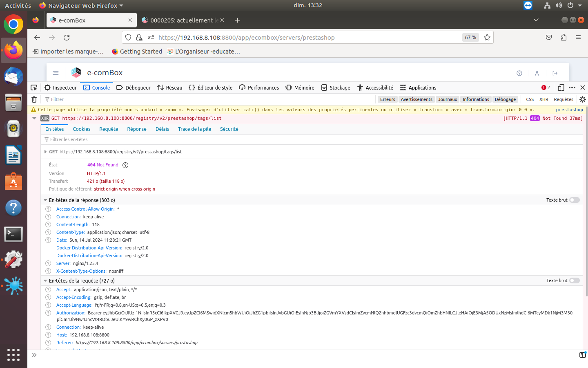Open help for the 404 Not Found status
Screen dimensions: 588x368
[x=125, y=165]
